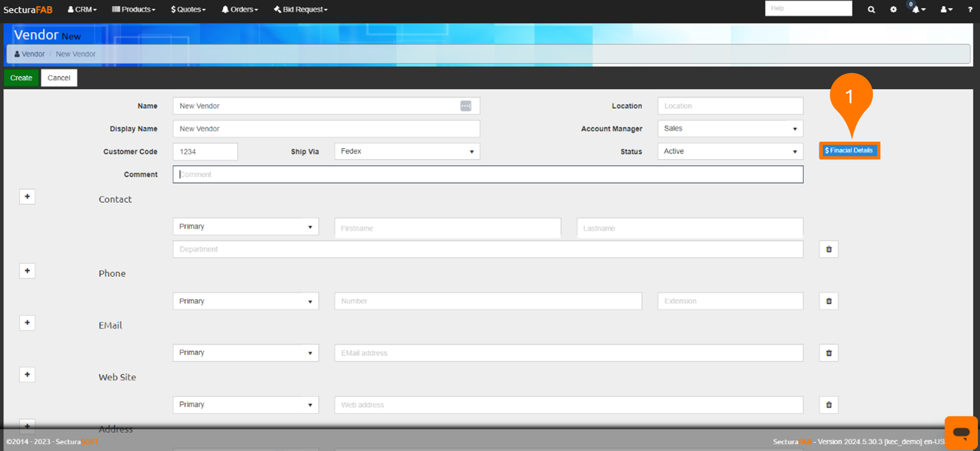This screenshot has width=980, height=451.
Task: Add a new Phone with plus button
Action: tap(27, 271)
